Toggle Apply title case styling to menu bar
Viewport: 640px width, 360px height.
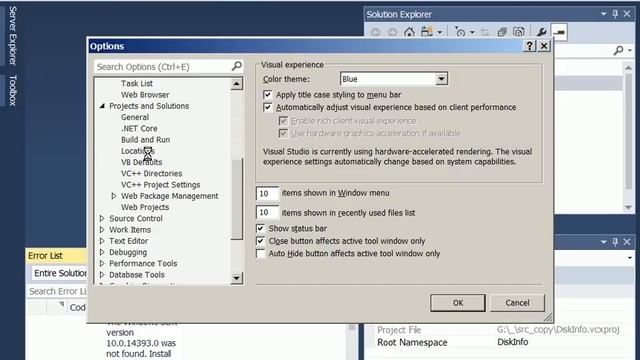[x=267, y=95]
